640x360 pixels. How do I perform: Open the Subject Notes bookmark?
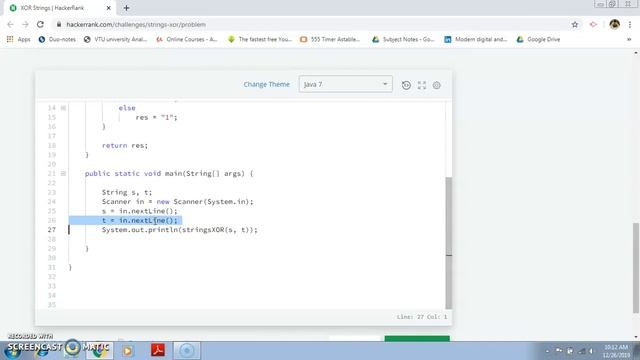(x=403, y=39)
